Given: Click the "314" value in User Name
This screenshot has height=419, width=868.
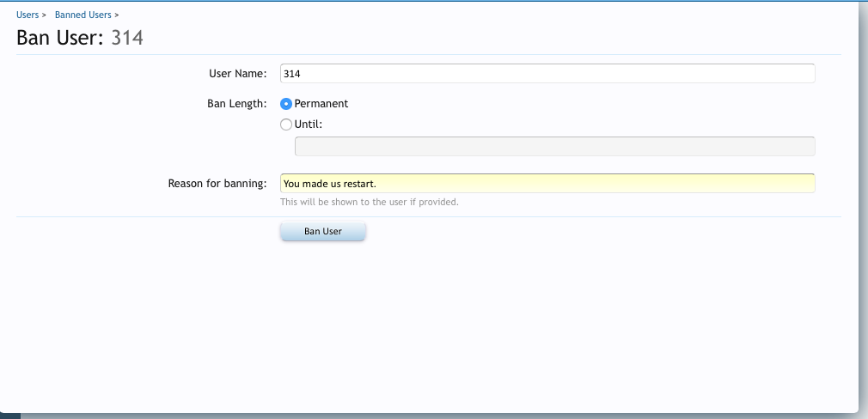Looking at the screenshot, I should point(292,74).
